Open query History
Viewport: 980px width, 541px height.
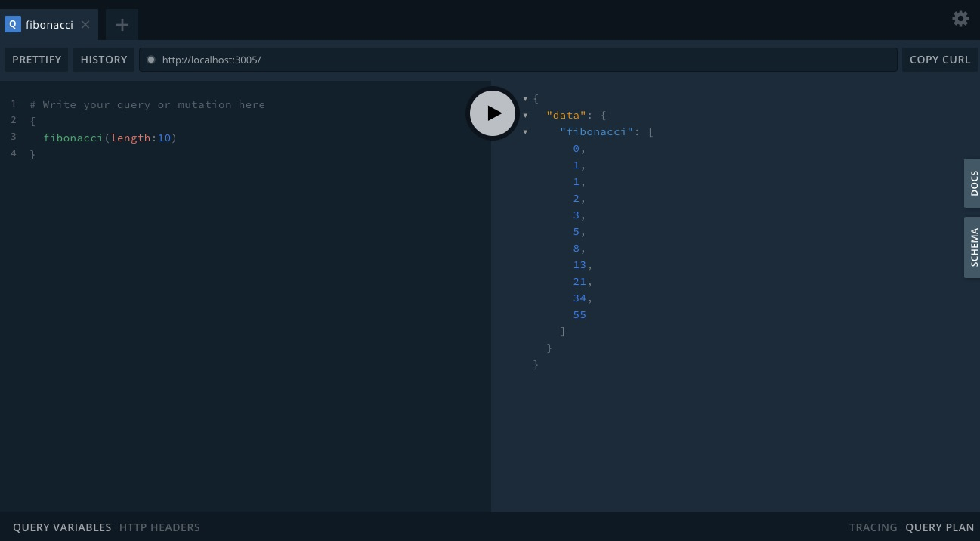(x=104, y=60)
